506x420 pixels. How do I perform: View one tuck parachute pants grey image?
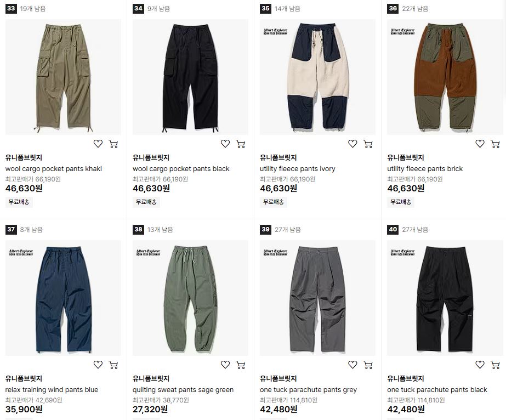pos(317,298)
